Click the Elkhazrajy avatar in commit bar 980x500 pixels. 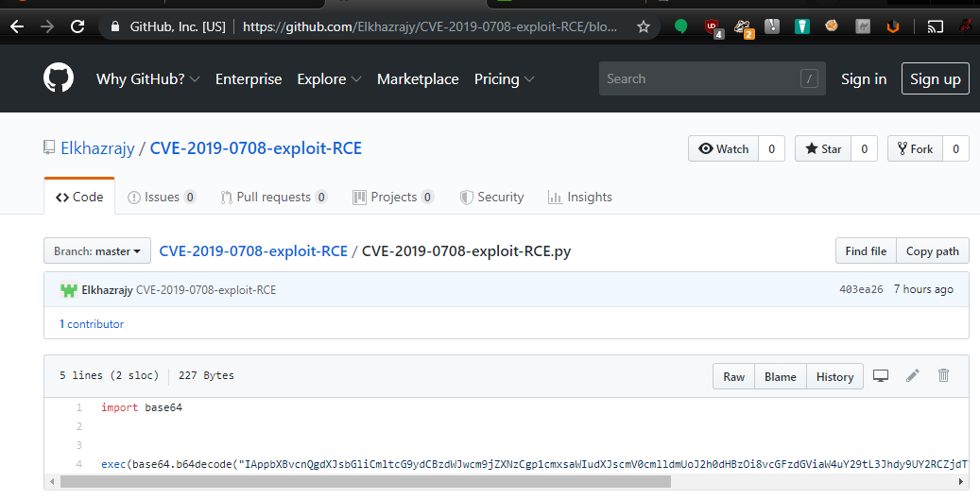click(x=68, y=290)
